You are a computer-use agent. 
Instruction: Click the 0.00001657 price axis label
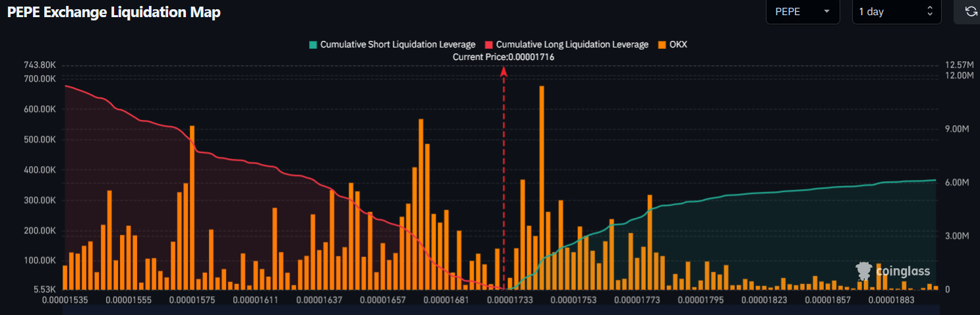point(384,300)
